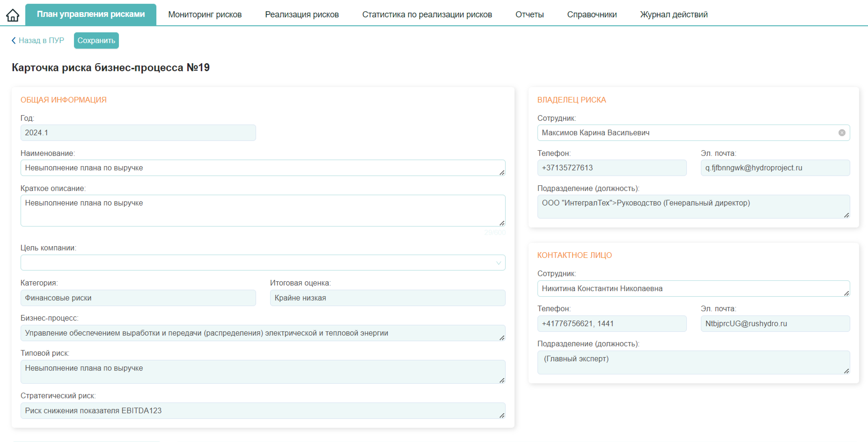The width and height of the screenshot is (868, 442).
Task: Open the Мониторинг рисков tab
Action: [x=205, y=14]
